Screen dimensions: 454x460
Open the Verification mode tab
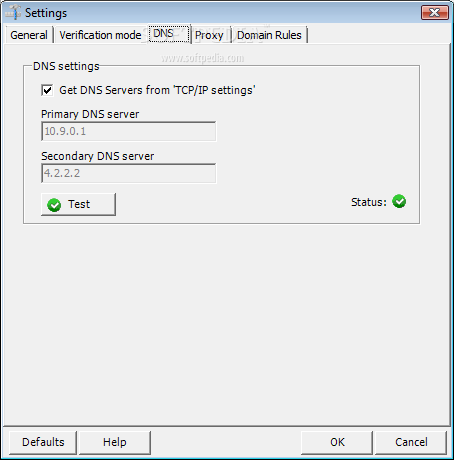pyautogui.click(x=100, y=35)
